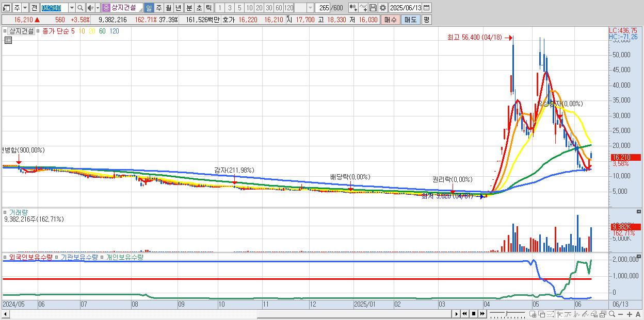Click the dashed line chart icon
Image resolution: width=644 pixels, height=320 pixels.
(550, 314)
